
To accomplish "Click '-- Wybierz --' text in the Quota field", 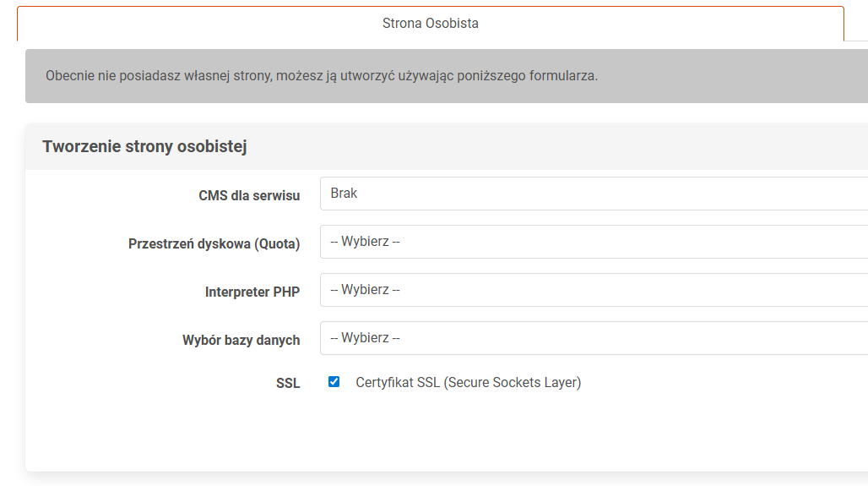I will click(365, 242).
